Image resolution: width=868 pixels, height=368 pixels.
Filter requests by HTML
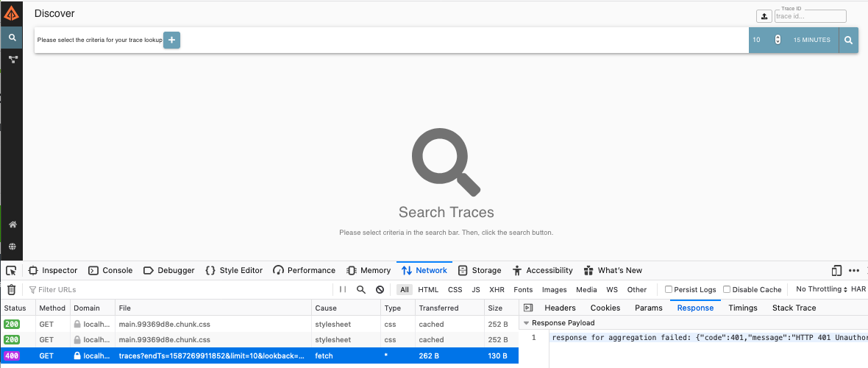(x=428, y=289)
